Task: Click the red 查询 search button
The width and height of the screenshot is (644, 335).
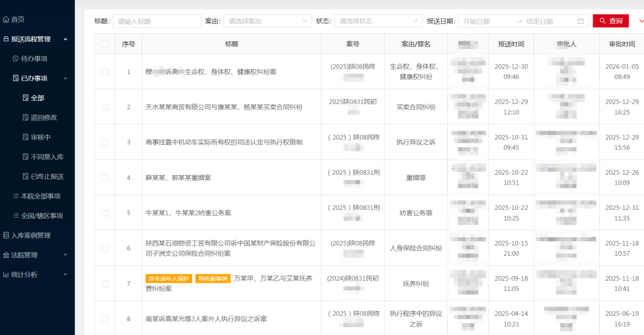Action: click(611, 21)
